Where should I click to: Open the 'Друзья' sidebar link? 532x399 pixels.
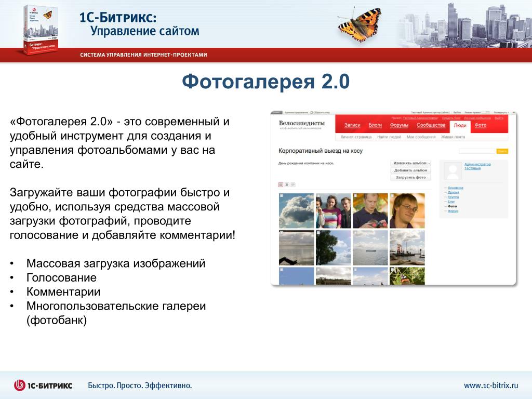[x=453, y=192]
